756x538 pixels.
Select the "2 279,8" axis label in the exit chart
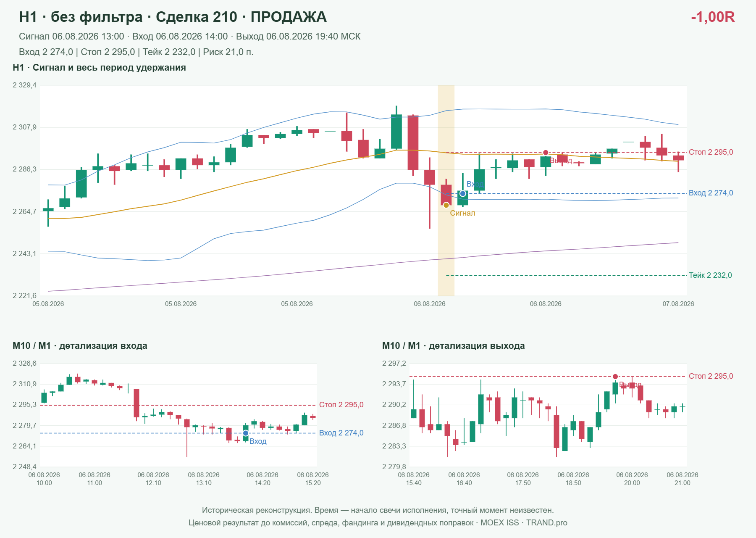[394, 467]
